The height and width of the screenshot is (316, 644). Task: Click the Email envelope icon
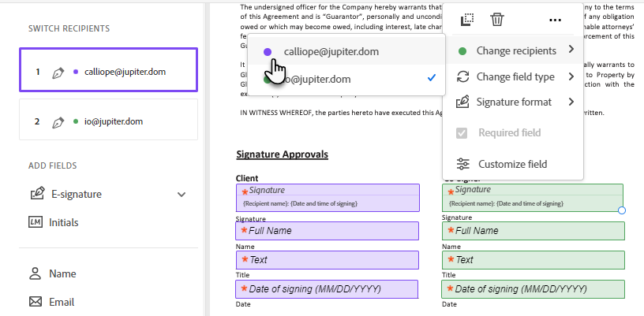[36, 302]
